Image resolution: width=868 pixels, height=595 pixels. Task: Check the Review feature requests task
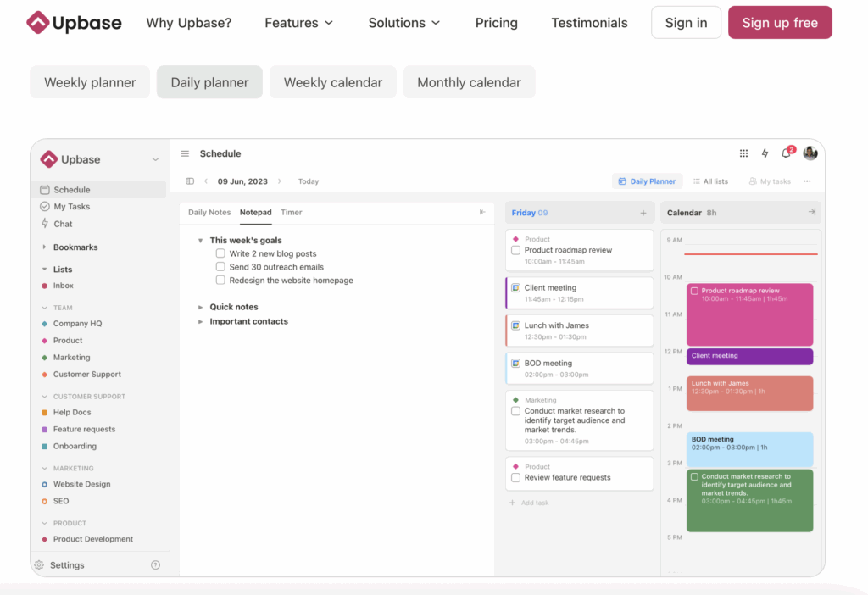click(x=515, y=478)
